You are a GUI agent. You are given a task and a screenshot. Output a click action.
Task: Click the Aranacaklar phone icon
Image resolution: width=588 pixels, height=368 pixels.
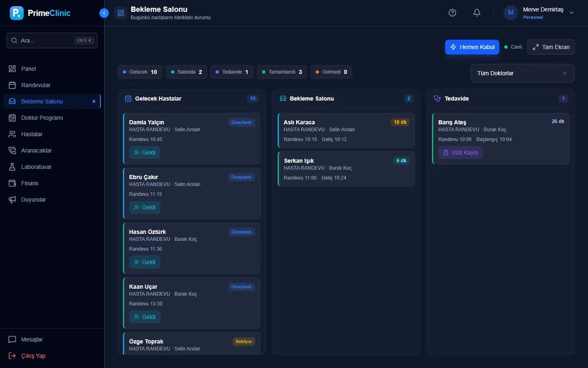(x=12, y=150)
